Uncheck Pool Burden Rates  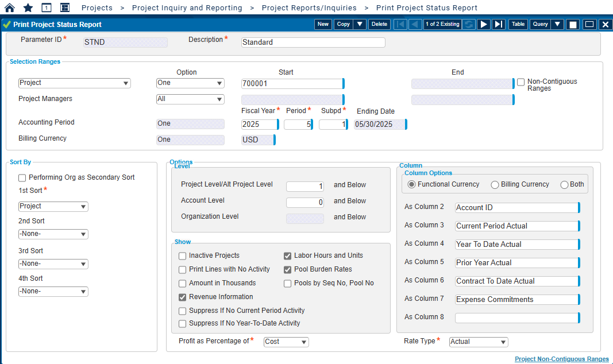[x=287, y=269]
